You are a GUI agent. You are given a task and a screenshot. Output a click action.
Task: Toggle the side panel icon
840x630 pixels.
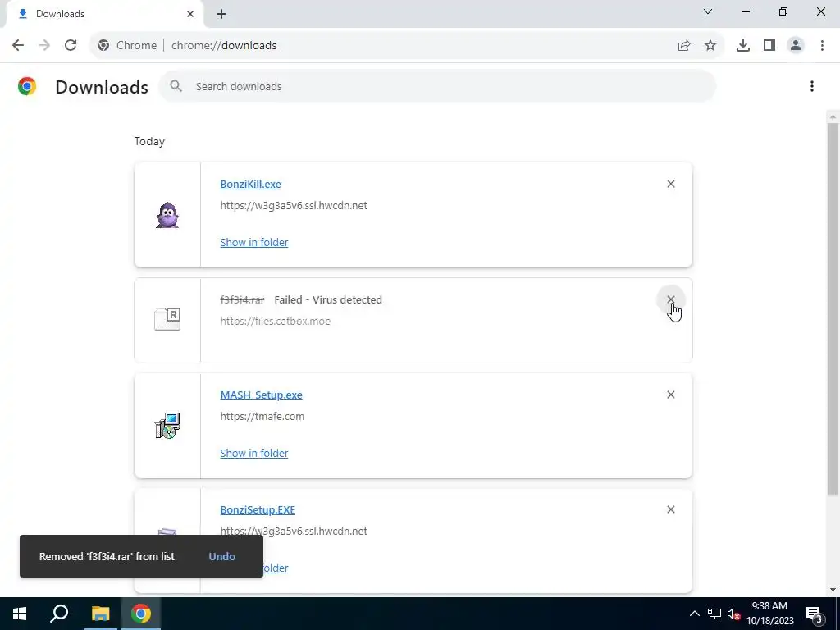coord(769,46)
